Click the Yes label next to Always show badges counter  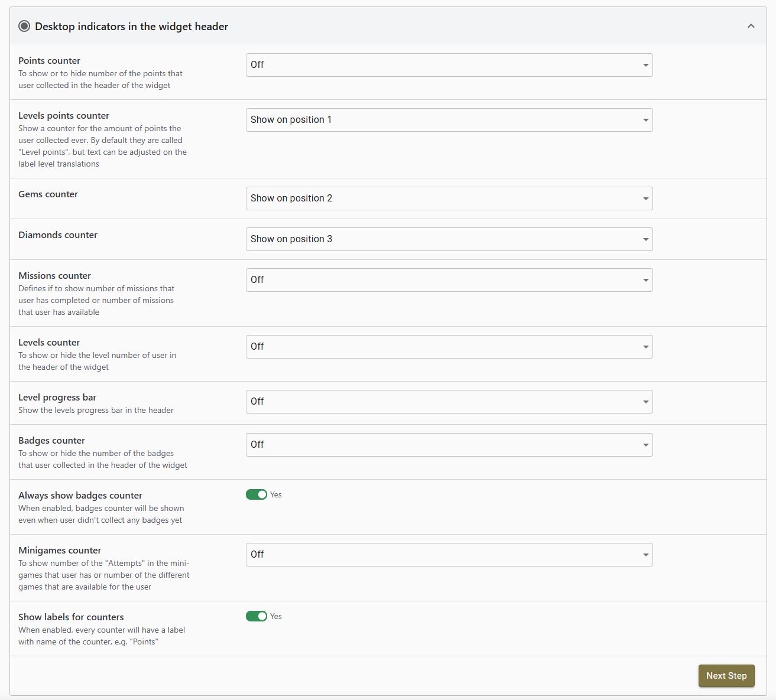click(276, 495)
